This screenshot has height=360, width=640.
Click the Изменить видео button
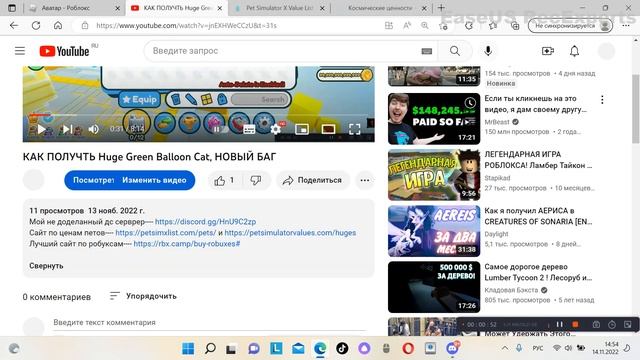[154, 180]
